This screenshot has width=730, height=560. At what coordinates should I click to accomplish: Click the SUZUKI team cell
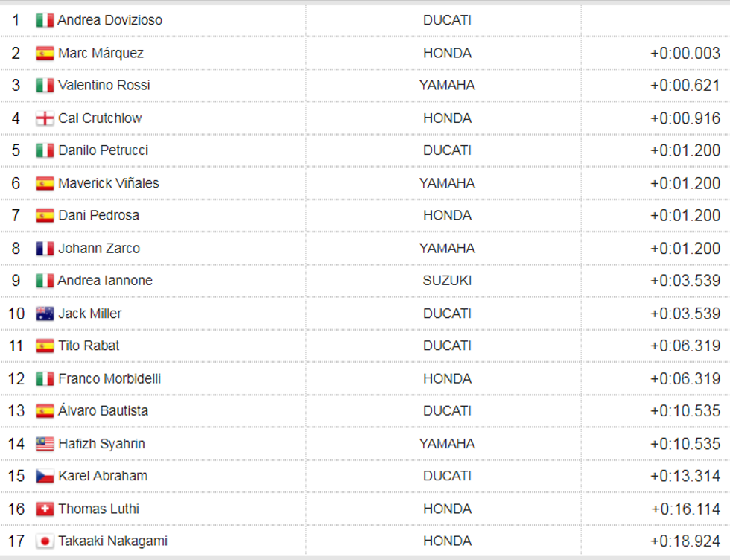click(447, 281)
